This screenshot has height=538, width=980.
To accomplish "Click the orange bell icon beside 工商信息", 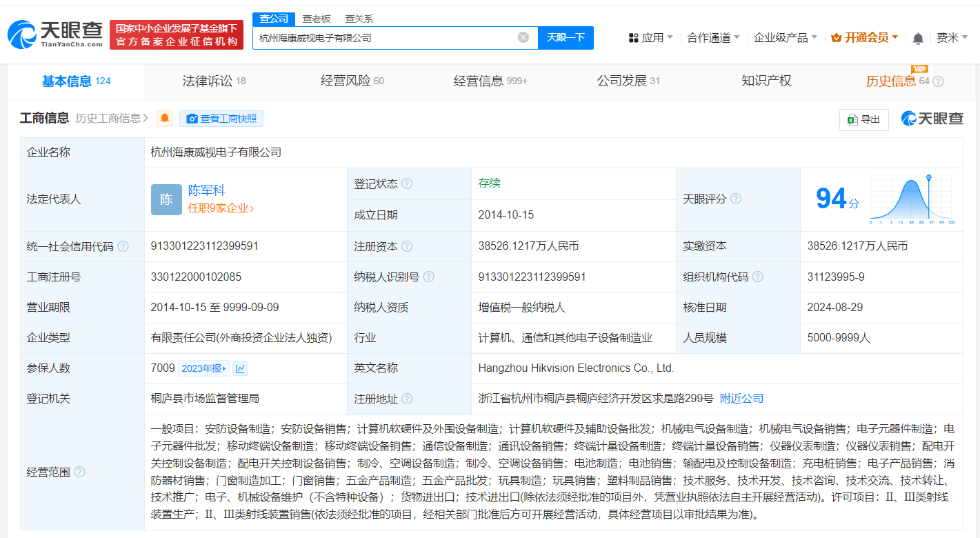I will coord(163,118).
